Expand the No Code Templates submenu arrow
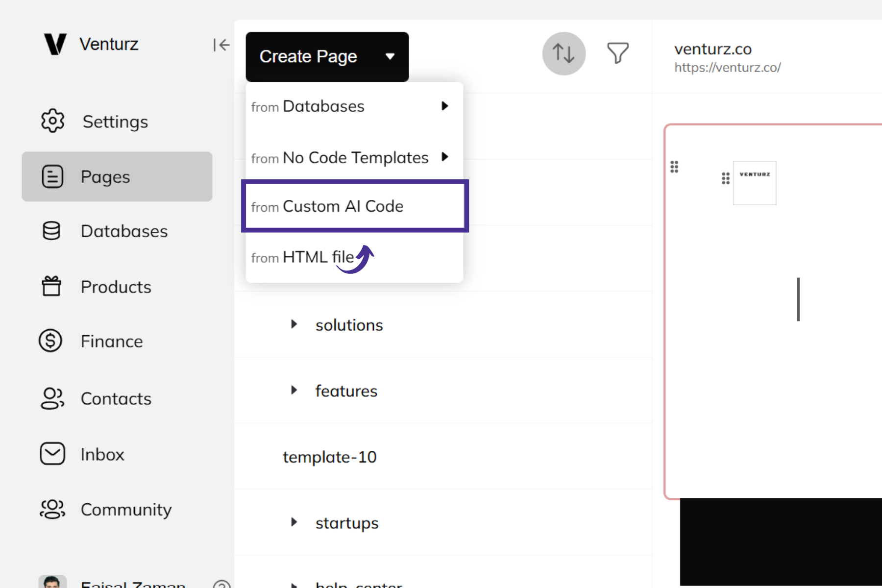Viewport: 882px width, 588px height. [x=444, y=157]
